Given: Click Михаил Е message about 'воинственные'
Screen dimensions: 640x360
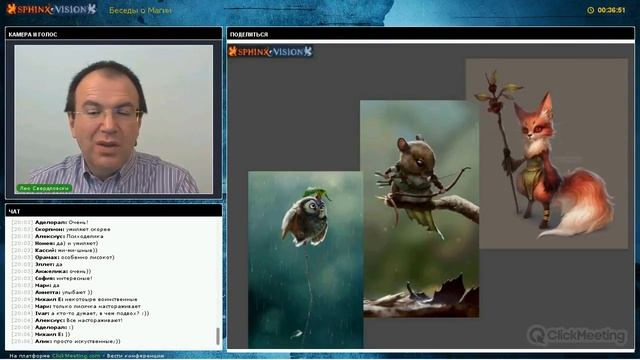Looking at the screenshot, I should (75, 299).
